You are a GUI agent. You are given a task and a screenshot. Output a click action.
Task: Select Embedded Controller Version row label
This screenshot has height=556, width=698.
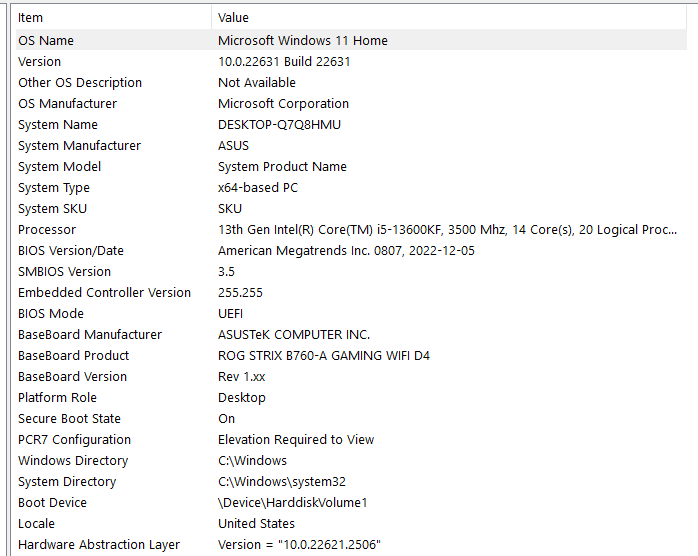[104, 292]
